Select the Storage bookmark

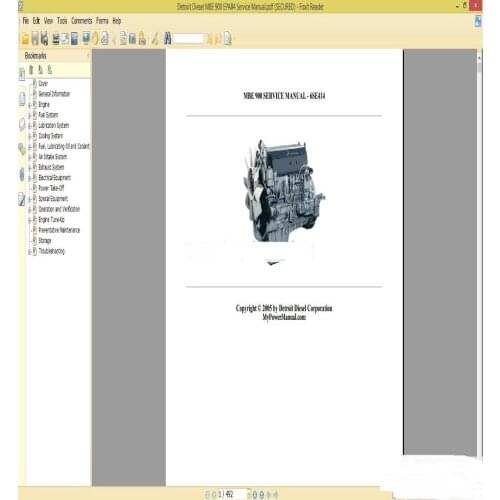point(45,240)
